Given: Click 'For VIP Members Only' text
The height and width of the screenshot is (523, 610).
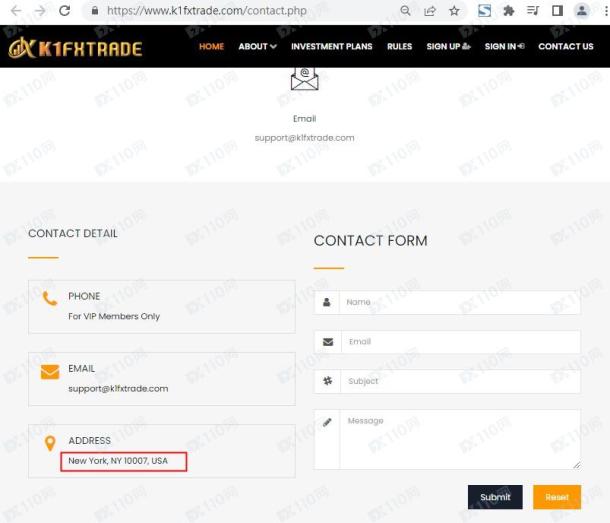Looking at the screenshot, I should 114,316.
